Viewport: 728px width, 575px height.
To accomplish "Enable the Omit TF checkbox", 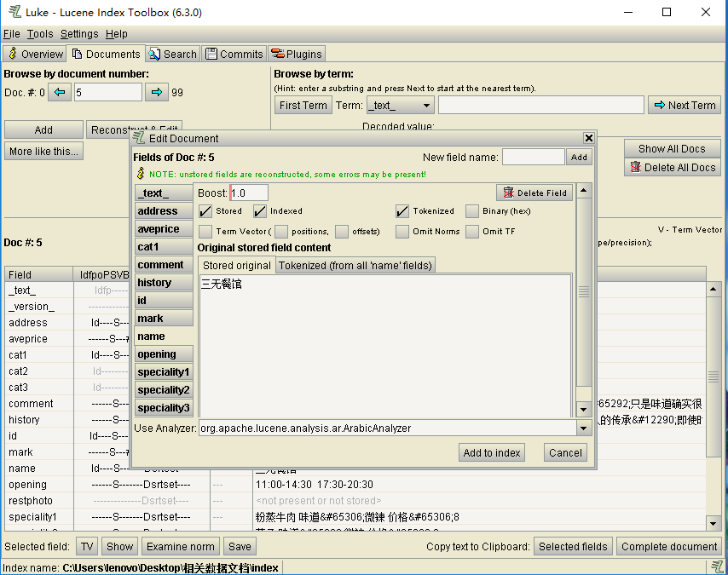I will pyautogui.click(x=472, y=231).
